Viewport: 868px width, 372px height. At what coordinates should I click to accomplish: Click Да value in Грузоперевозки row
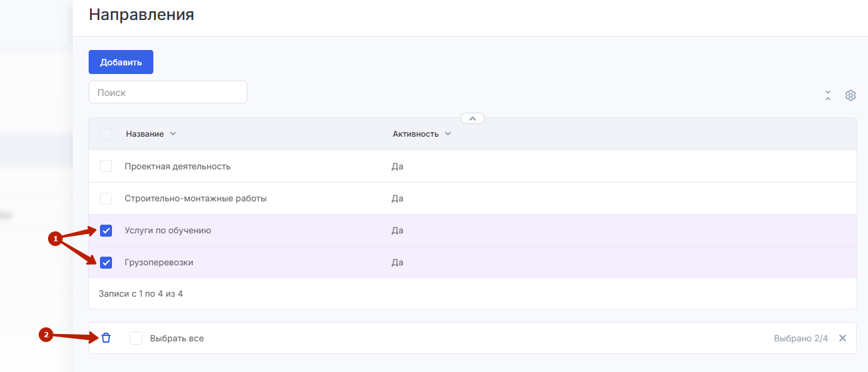397,263
